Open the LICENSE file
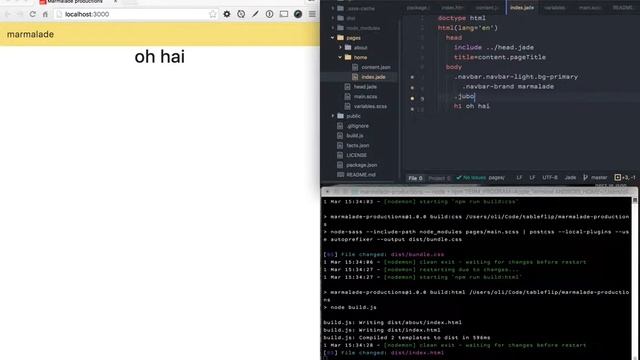Viewport: 640px width, 360px height. point(356,156)
